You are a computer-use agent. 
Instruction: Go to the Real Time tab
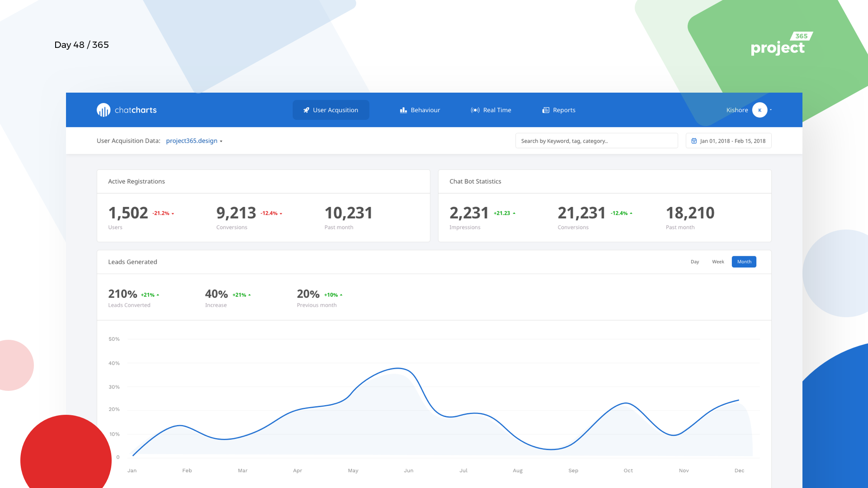coord(491,110)
